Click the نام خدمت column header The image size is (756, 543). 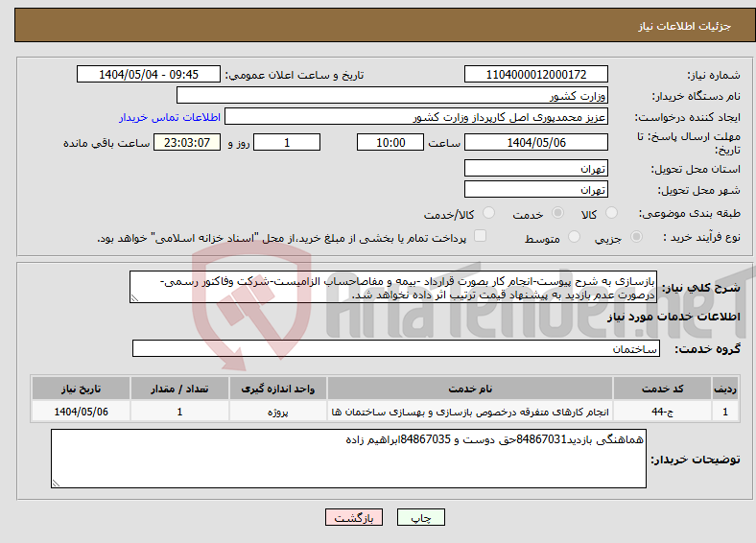coord(470,389)
